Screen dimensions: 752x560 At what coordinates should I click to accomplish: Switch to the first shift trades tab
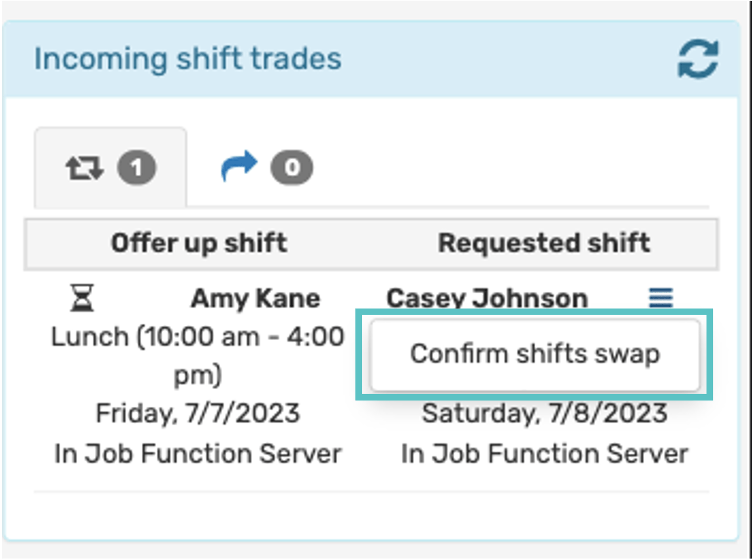coord(110,167)
